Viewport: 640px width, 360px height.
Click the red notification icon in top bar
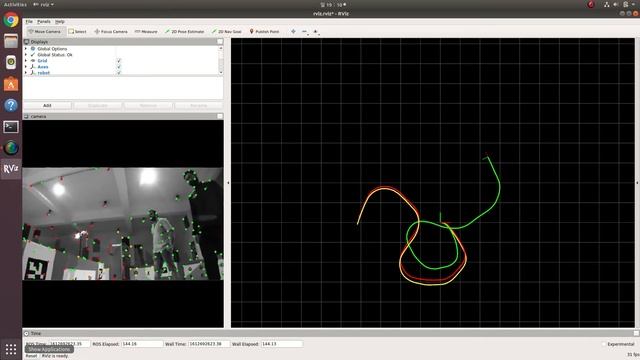[591, 4]
